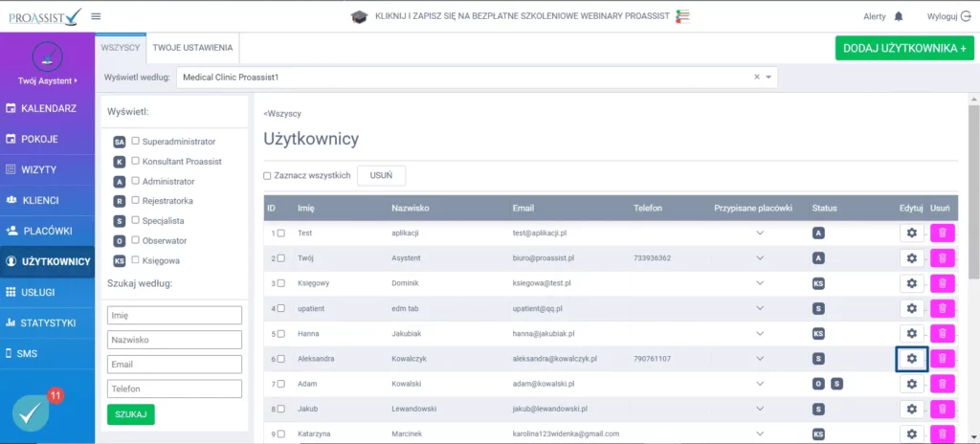The width and height of the screenshot is (980, 444).
Task: Open Kalendarz in the sidebar menu
Action: [48, 108]
